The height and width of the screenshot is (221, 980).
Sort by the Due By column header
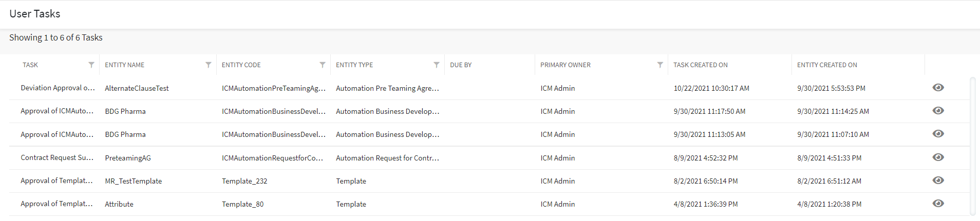pyautogui.click(x=461, y=65)
